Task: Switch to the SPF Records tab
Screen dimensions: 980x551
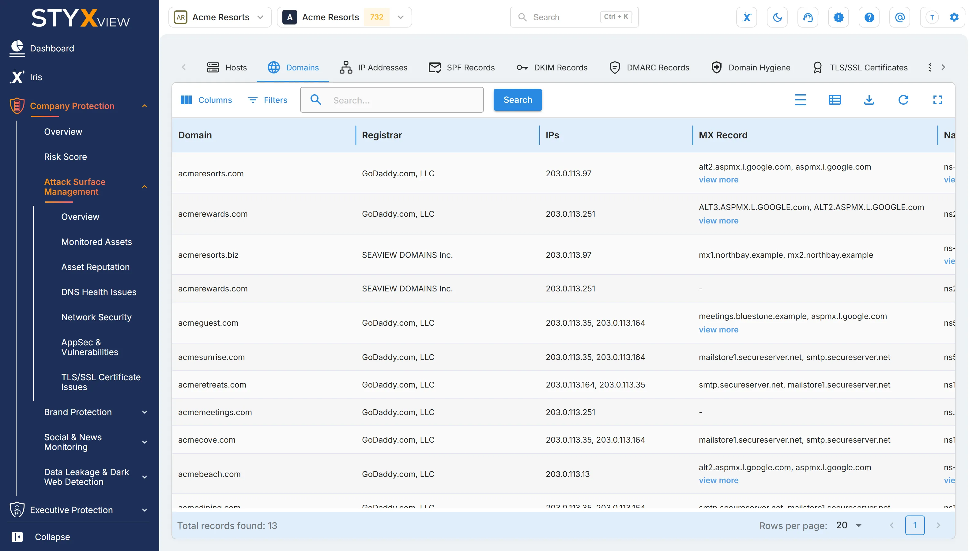Action: pos(462,67)
